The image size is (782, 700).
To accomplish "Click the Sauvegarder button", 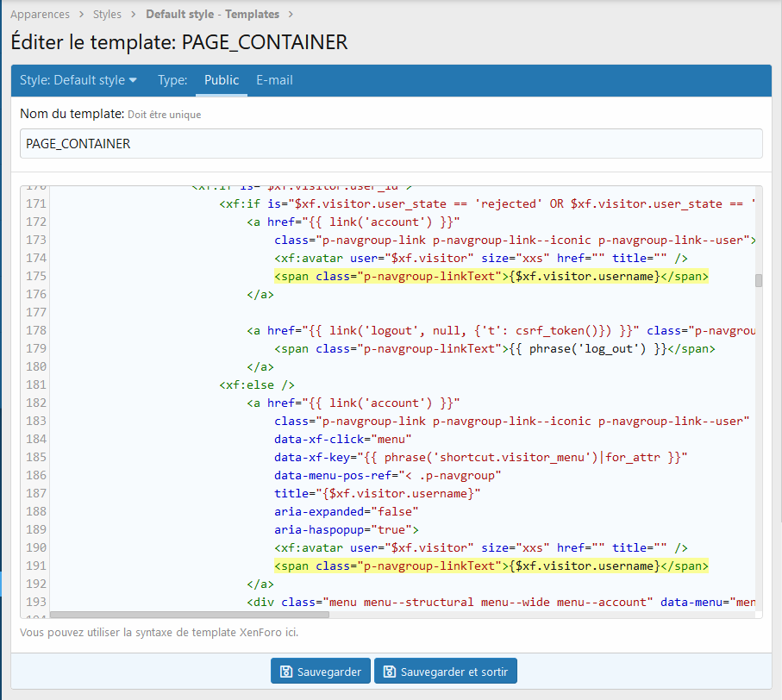I will point(321,671).
